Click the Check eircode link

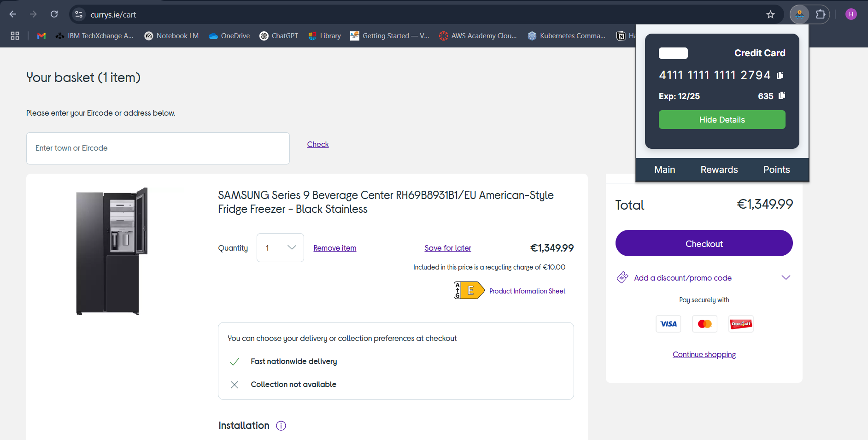(x=318, y=144)
